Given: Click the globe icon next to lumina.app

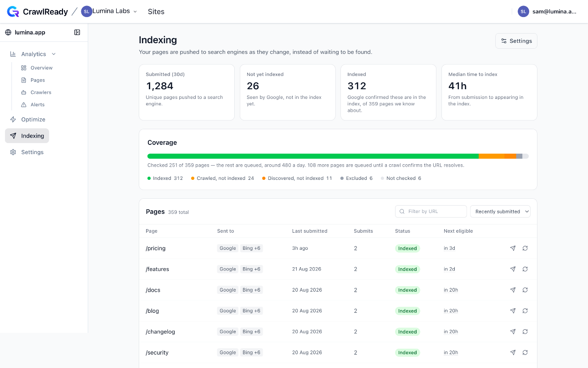Looking at the screenshot, I should pos(8,32).
